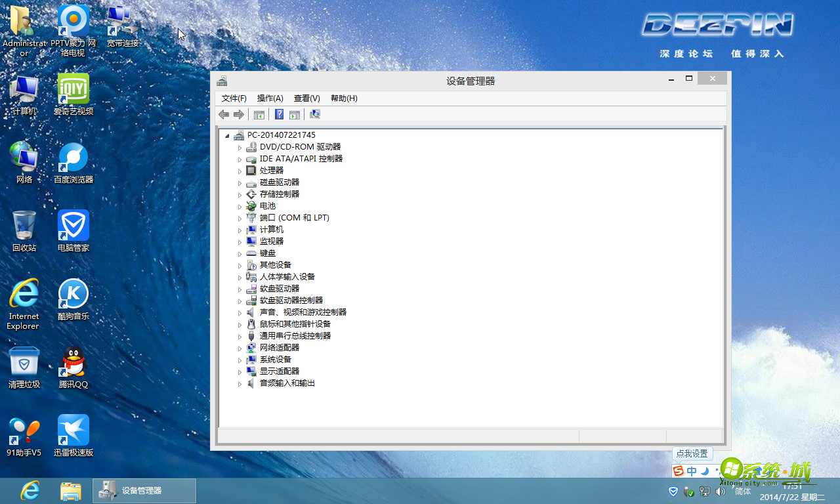
Task: Click the Show/Hide Action Pane toolbar icon
Action: coord(294,114)
